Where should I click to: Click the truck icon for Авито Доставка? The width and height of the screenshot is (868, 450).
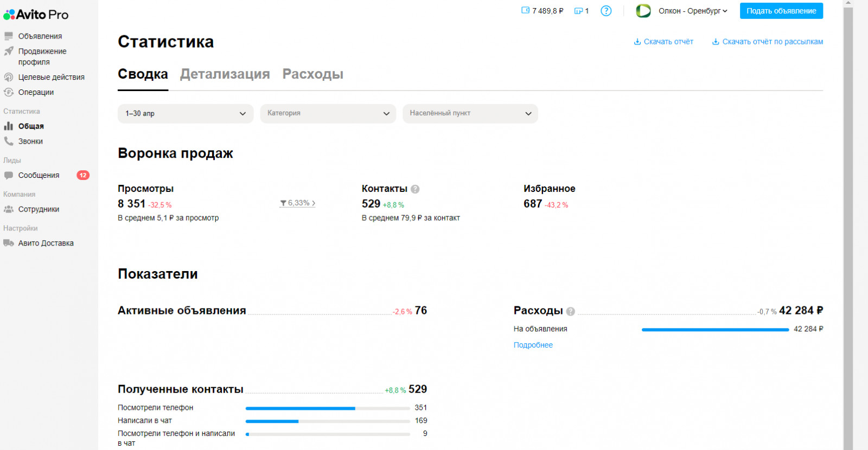click(9, 243)
